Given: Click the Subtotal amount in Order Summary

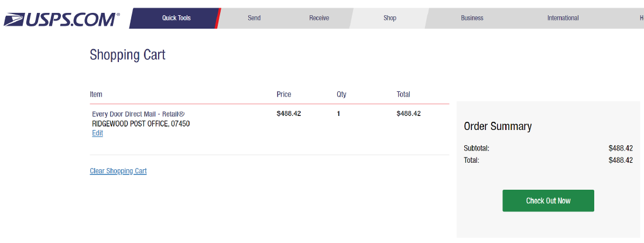Looking at the screenshot, I should pos(621,148).
